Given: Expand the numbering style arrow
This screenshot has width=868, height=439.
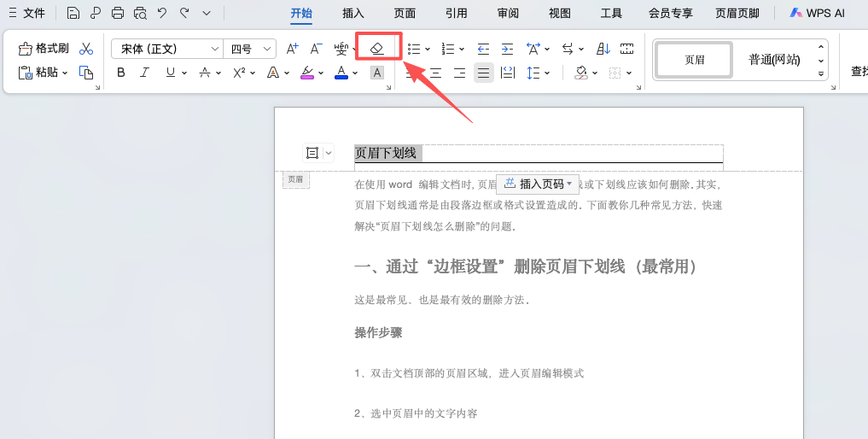Looking at the screenshot, I should point(462,50).
